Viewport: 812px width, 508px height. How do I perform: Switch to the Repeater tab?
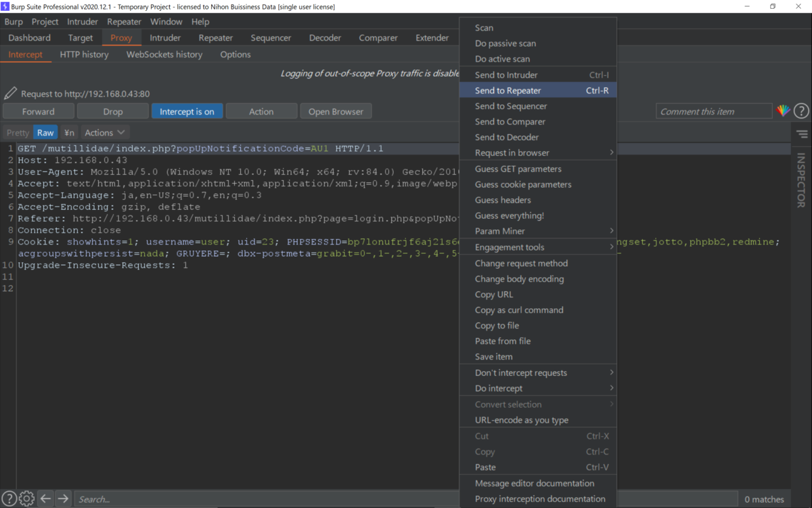[x=216, y=38]
